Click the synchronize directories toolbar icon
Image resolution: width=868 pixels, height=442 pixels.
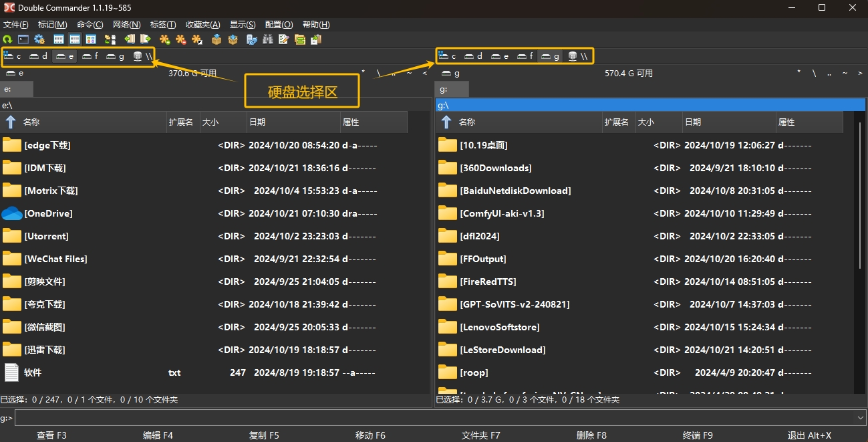point(300,39)
